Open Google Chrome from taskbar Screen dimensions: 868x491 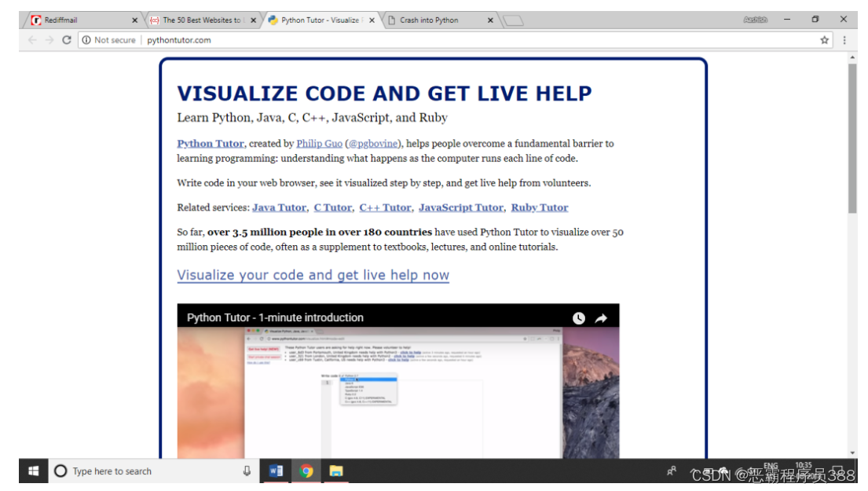click(306, 471)
